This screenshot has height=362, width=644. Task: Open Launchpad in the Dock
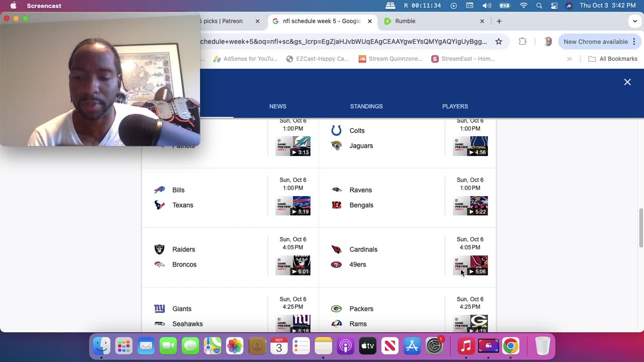(124, 346)
